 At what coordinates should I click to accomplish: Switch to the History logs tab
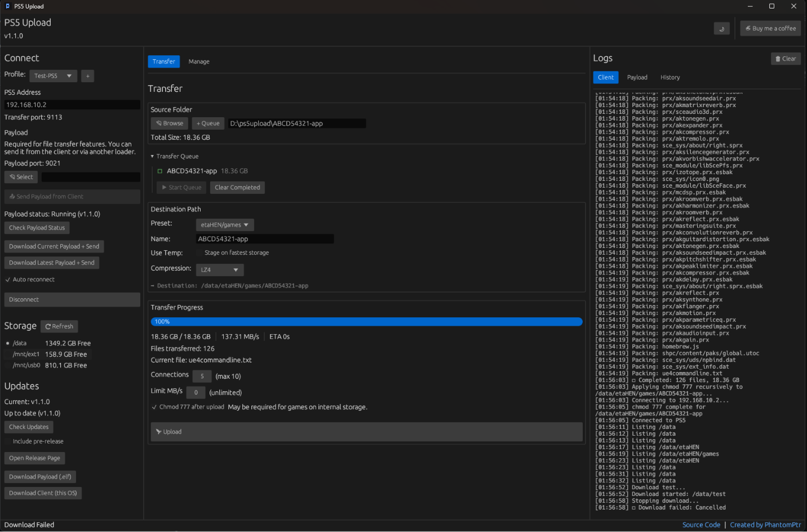coord(670,78)
